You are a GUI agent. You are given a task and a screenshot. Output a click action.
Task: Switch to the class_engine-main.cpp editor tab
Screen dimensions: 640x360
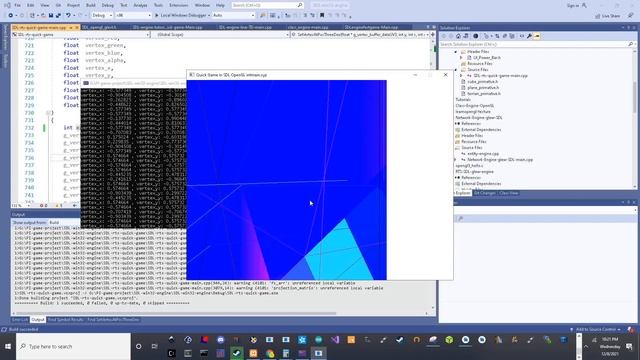(x=308, y=27)
